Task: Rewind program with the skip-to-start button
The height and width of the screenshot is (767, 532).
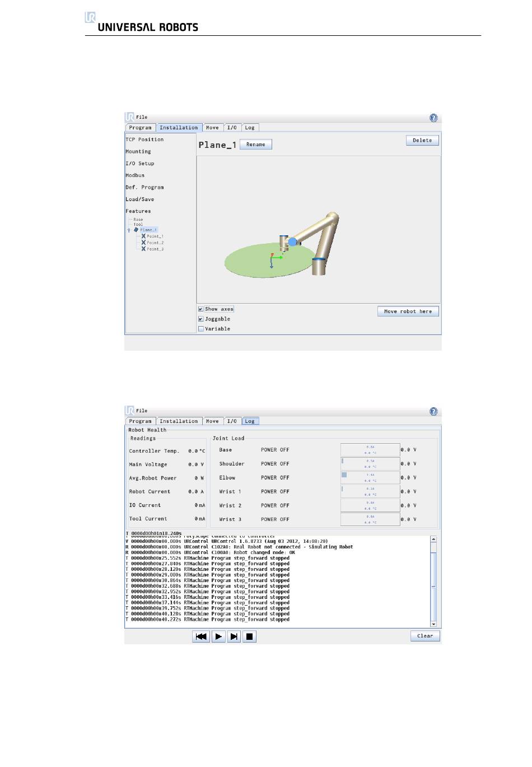Action: (x=201, y=636)
